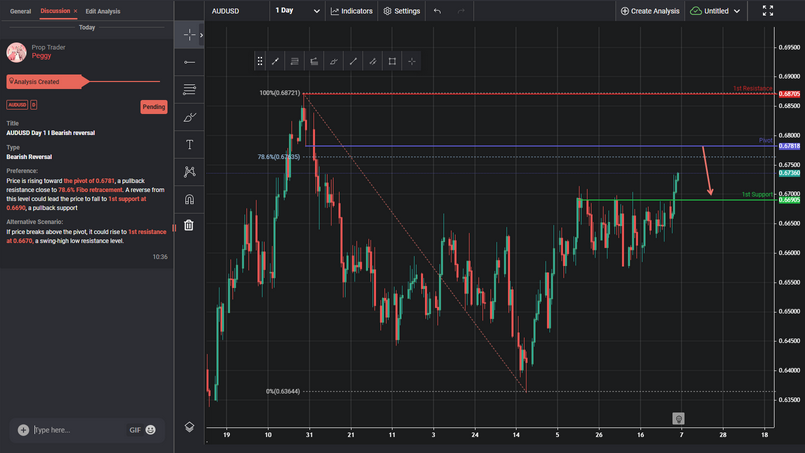The image size is (805, 453).
Task: Click the AUDUSD Day 1 Bearish reversal title
Action: click(x=50, y=133)
